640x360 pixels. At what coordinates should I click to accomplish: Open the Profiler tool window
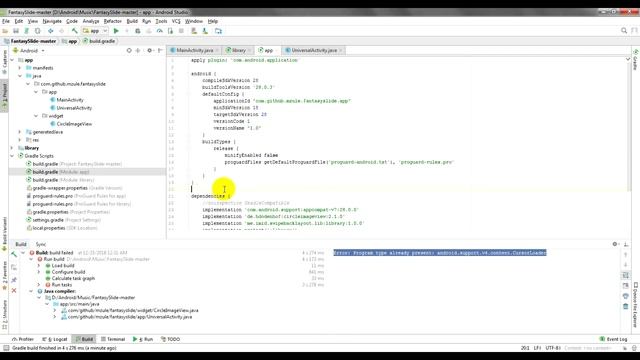coord(23,339)
